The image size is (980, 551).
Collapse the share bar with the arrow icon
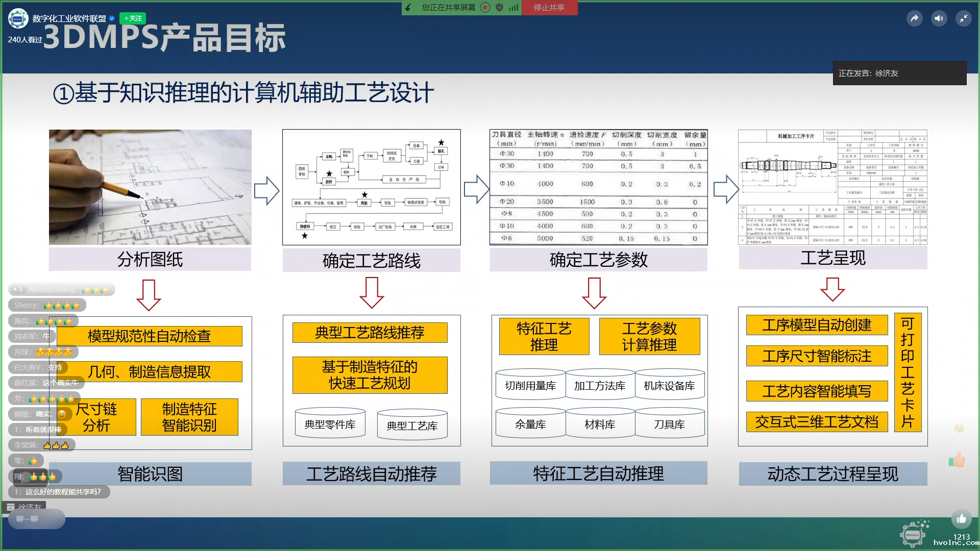[x=409, y=7]
